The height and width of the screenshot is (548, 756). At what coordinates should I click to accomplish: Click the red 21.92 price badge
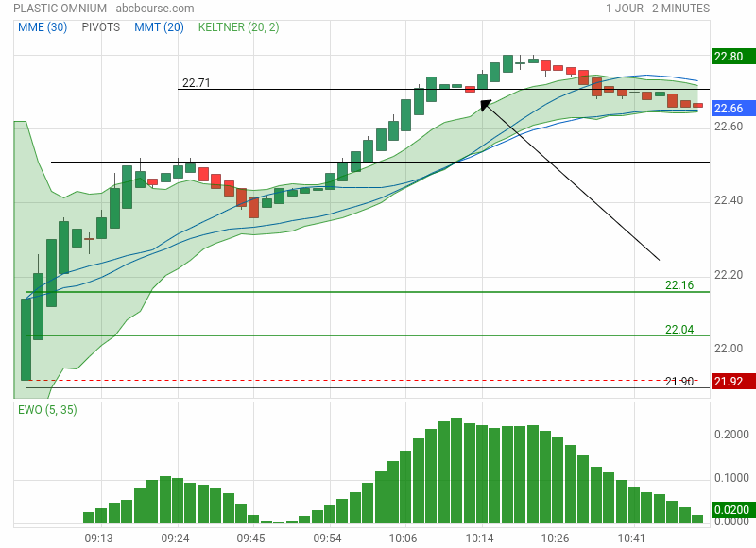pyautogui.click(x=733, y=382)
